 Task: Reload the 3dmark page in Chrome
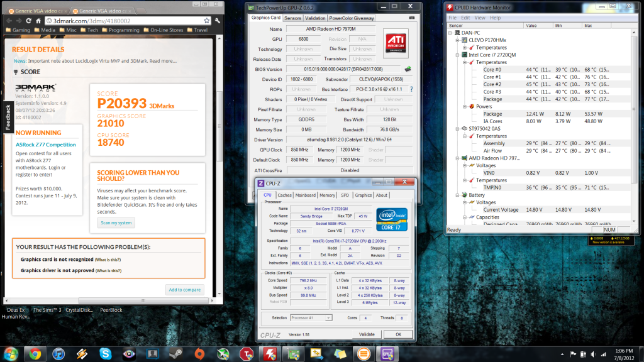coord(28,21)
